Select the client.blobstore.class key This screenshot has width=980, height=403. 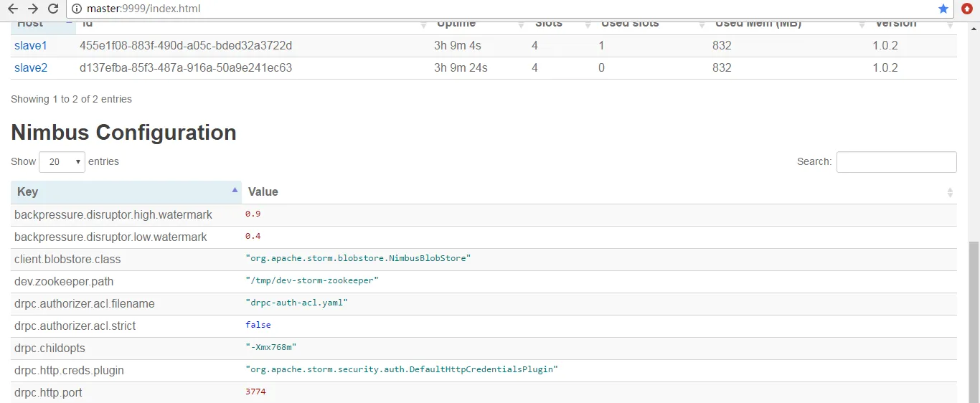pos(67,260)
